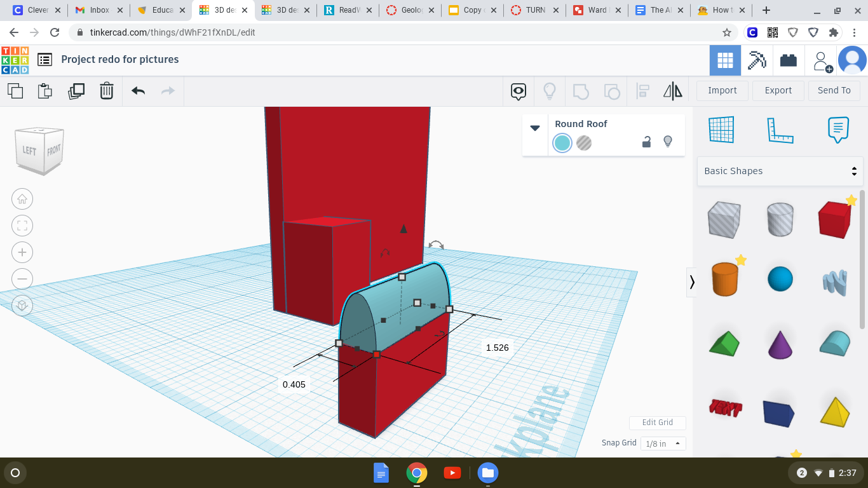
Task: Click the Import button
Action: pos(722,90)
